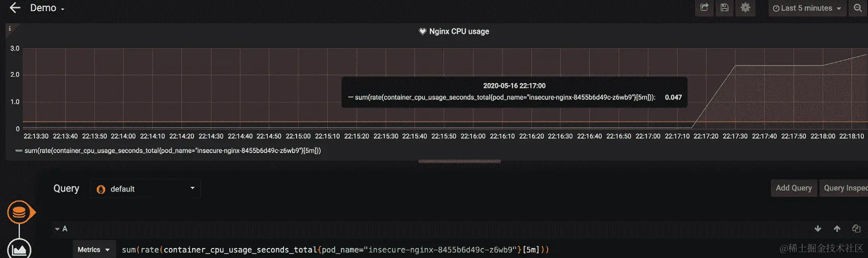Click the 1.0 y-axis label
The width and height of the screenshot is (868, 258).
point(15,102)
